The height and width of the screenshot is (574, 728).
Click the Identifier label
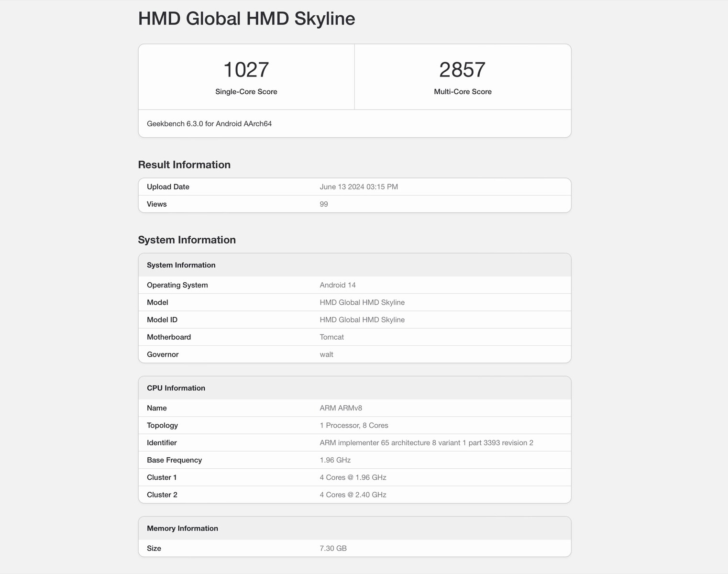pyautogui.click(x=162, y=443)
